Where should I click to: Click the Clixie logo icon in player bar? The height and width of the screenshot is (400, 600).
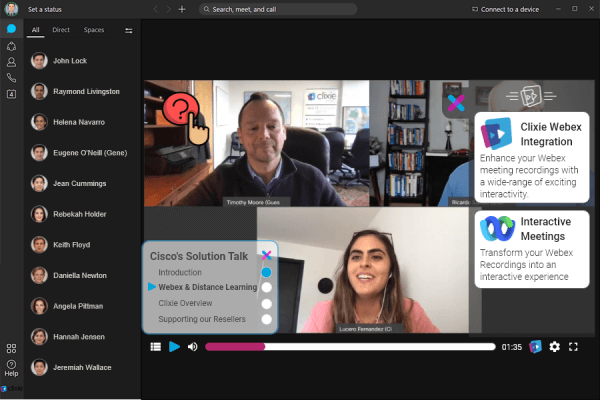[x=535, y=347]
